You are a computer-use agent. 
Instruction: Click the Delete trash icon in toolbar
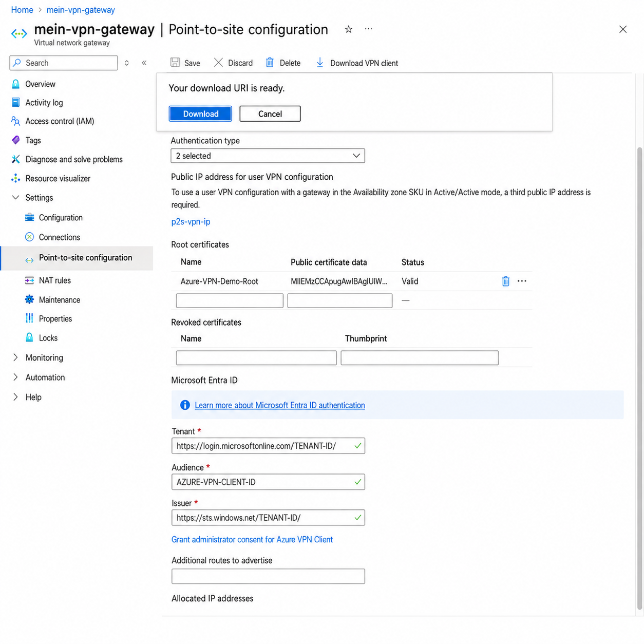pyautogui.click(x=270, y=63)
